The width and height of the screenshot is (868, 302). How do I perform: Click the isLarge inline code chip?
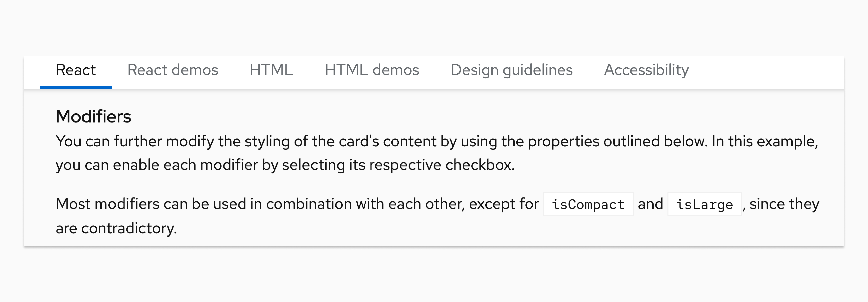coord(704,204)
